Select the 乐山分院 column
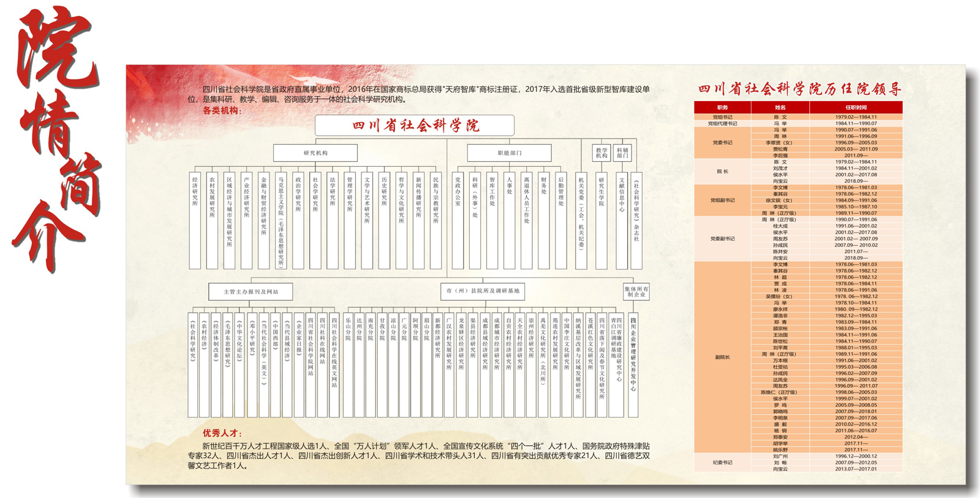The image size is (980, 498). point(348,365)
